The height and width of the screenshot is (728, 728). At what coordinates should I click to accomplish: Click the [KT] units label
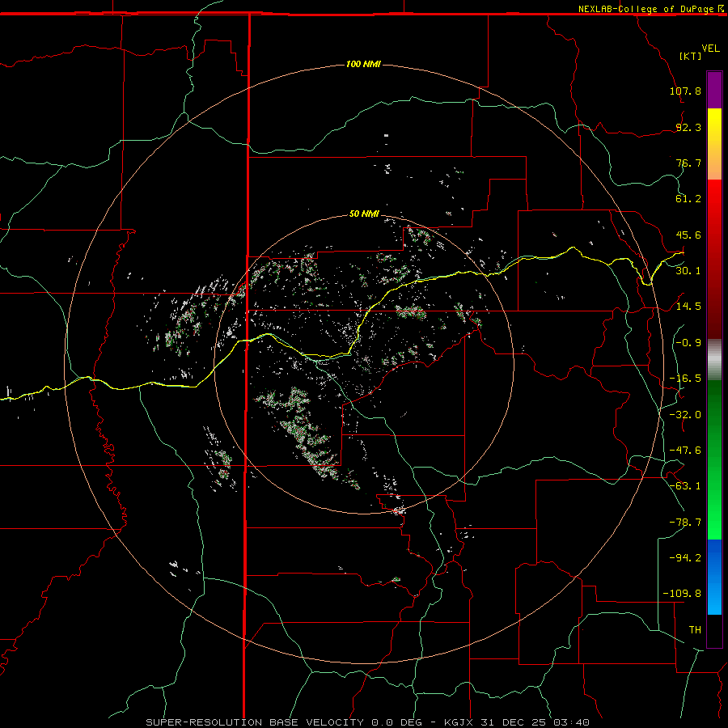[x=691, y=56]
